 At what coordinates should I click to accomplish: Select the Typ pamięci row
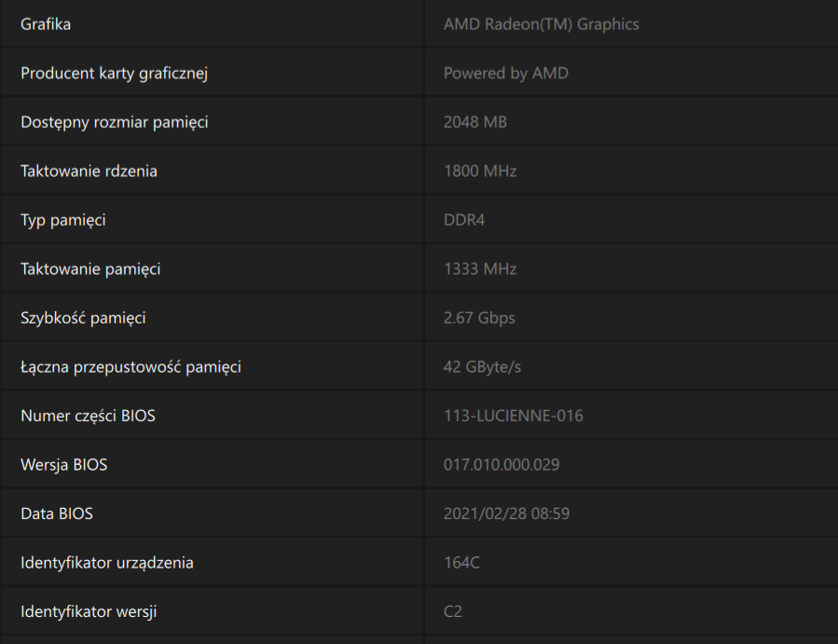point(419,220)
